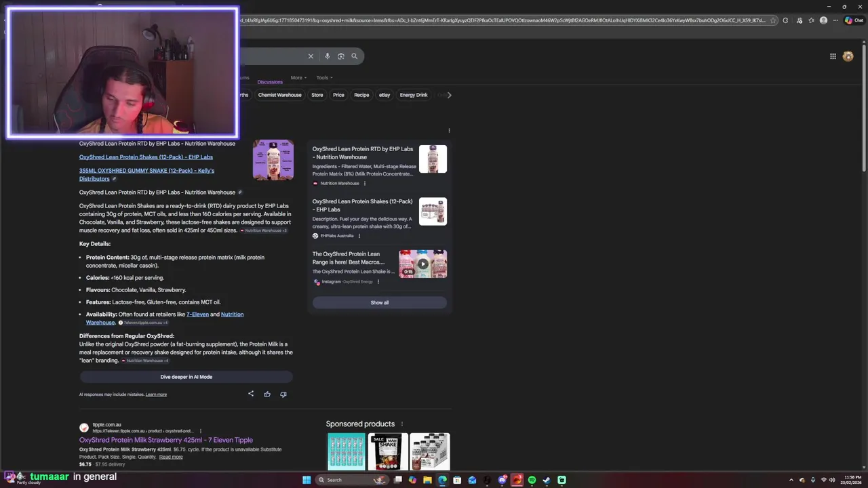This screenshot has width=868, height=488.
Task: Select the eBay suggestion chip
Action: coord(384,95)
